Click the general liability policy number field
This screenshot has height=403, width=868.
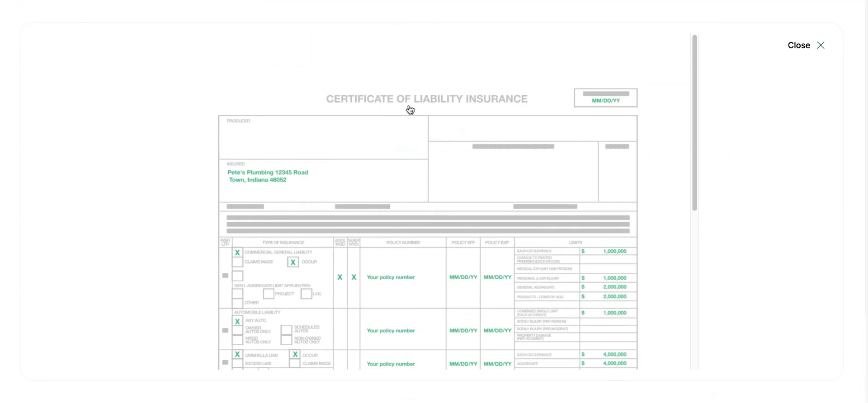(x=391, y=277)
